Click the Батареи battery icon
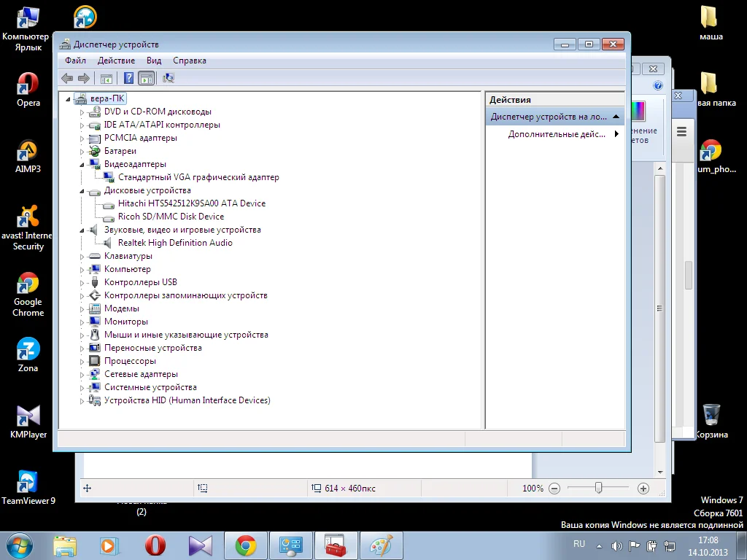 pyautogui.click(x=95, y=151)
